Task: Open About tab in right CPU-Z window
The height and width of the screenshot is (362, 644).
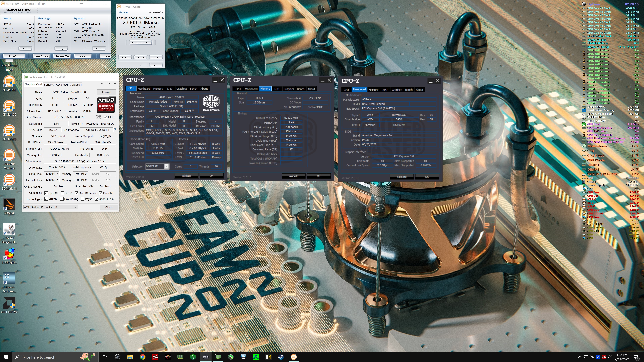Action: coord(419,90)
